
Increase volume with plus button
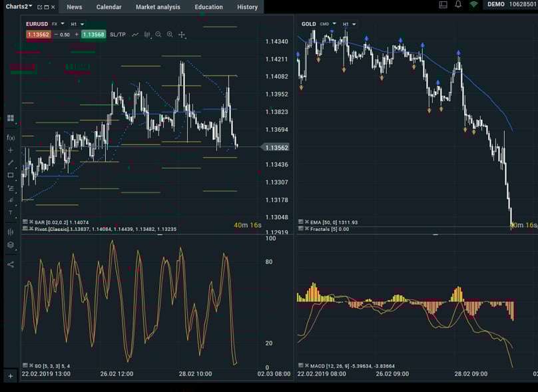(x=77, y=35)
